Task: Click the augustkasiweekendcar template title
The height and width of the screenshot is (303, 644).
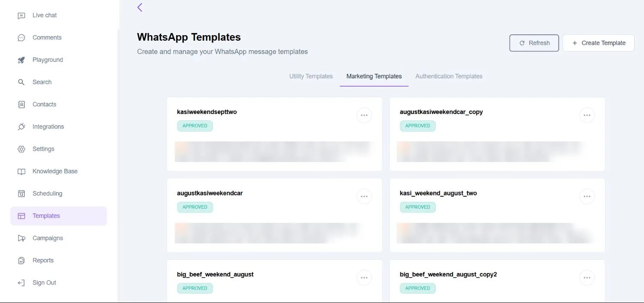Action: pyautogui.click(x=210, y=193)
